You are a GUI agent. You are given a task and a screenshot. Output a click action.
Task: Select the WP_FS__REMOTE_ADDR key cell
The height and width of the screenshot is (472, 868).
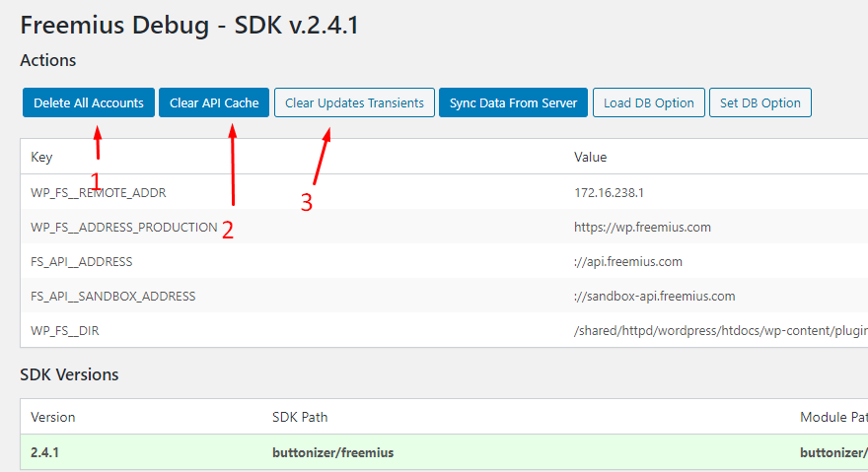pyautogui.click(x=99, y=192)
